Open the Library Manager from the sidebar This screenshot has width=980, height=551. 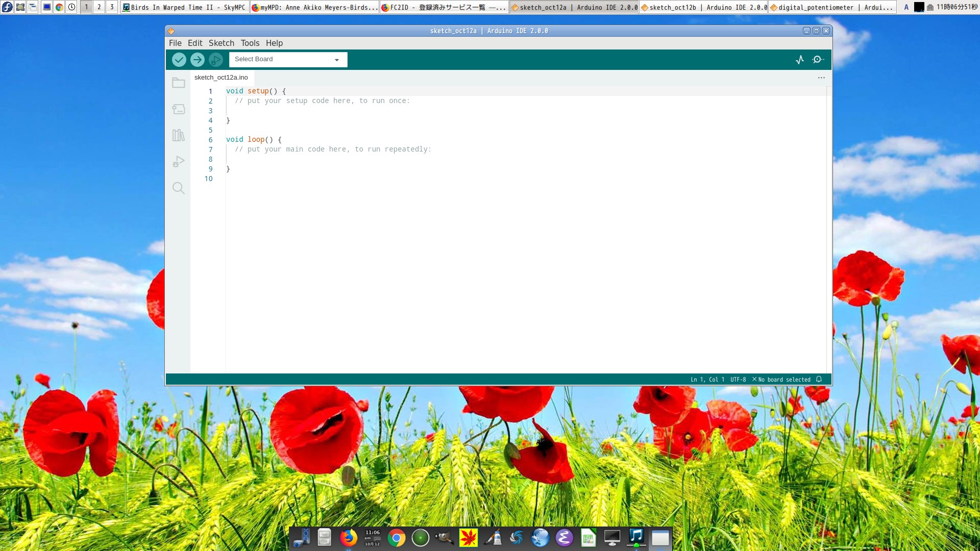click(178, 135)
